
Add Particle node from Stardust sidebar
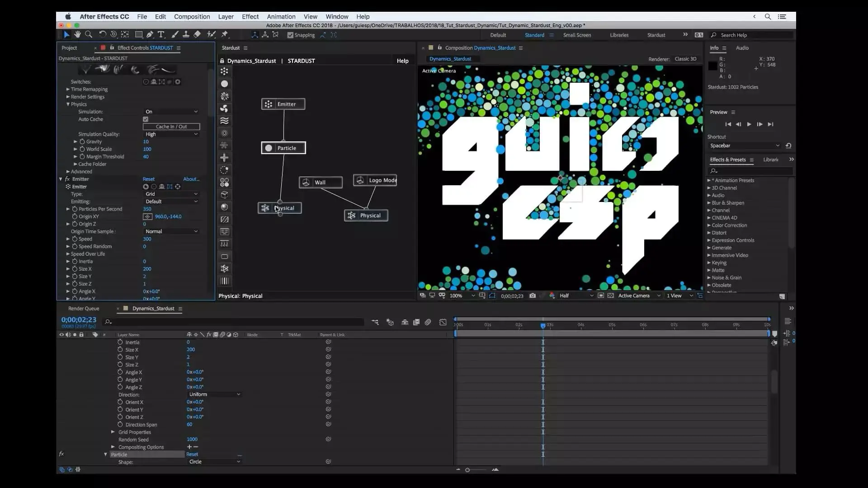224,84
